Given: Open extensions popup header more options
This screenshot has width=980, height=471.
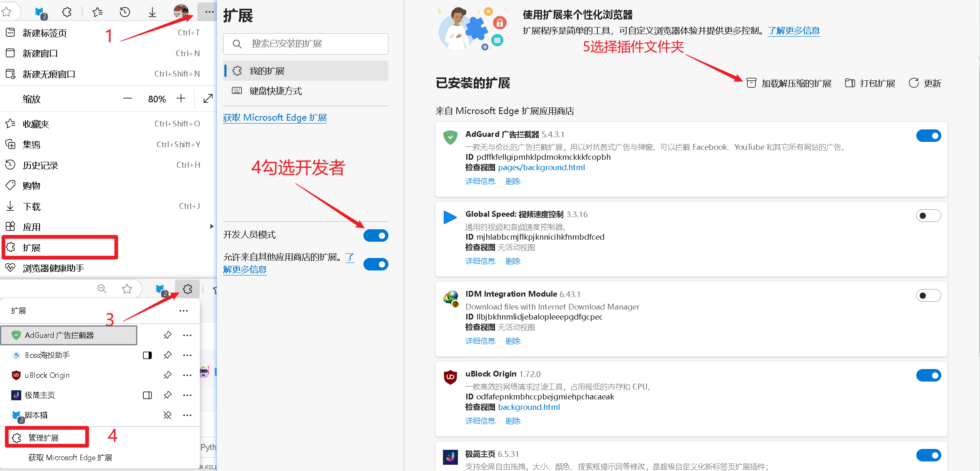Looking at the screenshot, I should click(x=184, y=311).
